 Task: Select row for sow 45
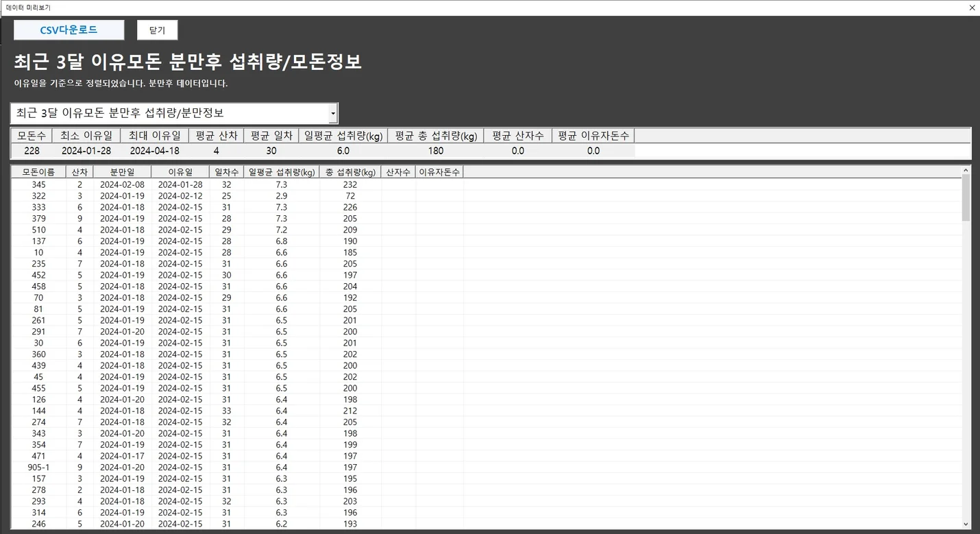click(486, 377)
